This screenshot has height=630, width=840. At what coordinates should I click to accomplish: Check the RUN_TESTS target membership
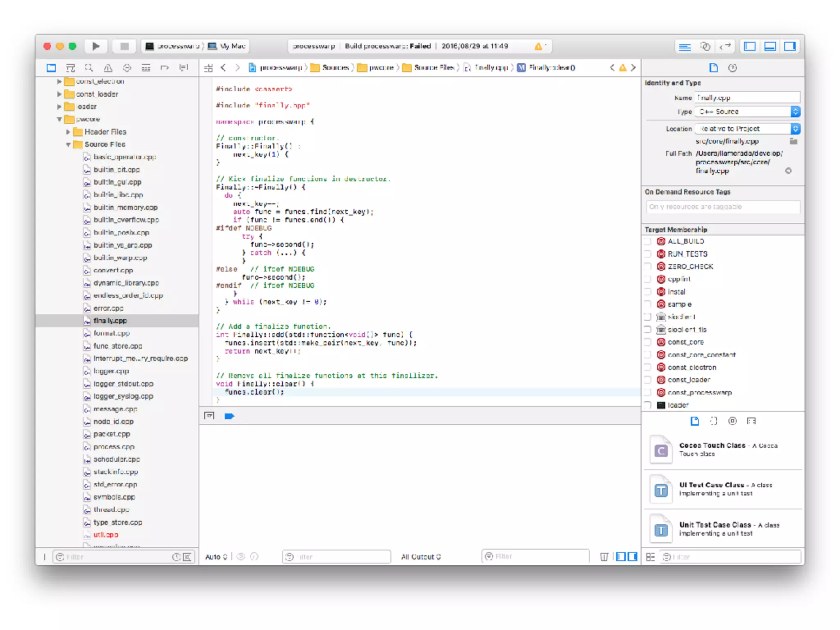click(x=648, y=254)
